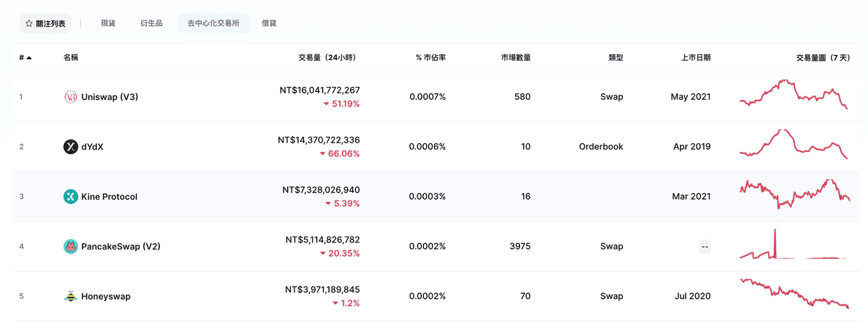868x322 pixels.
Task: Open the PancakeSwap 7-day volume chart
Action: [x=793, y=244]
